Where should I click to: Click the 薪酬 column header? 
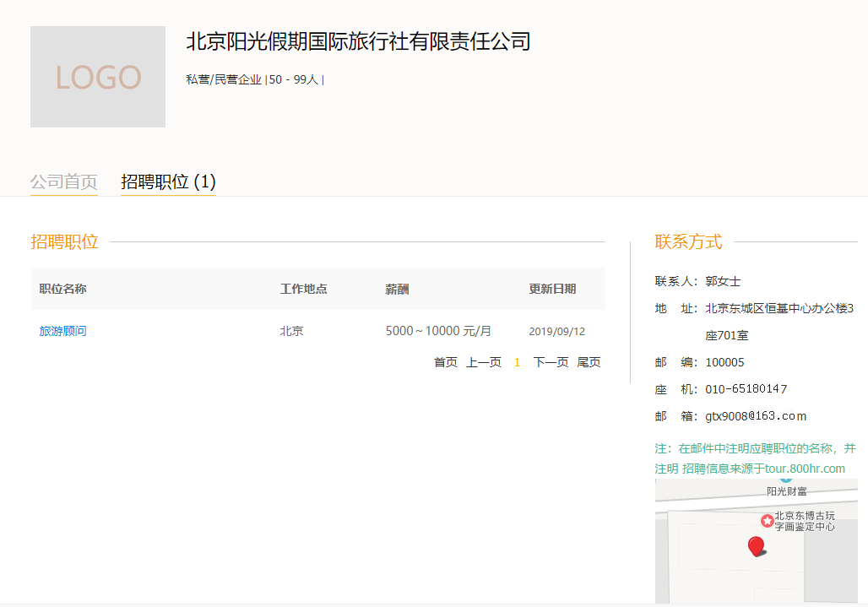tap(397, 289)
